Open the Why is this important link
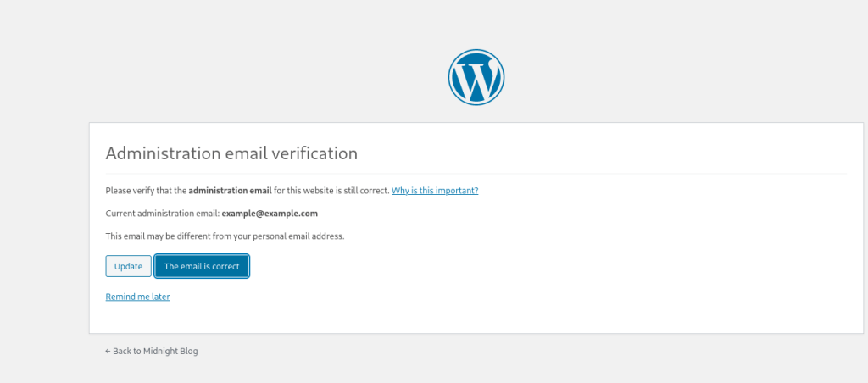 (x=434, y=191)
